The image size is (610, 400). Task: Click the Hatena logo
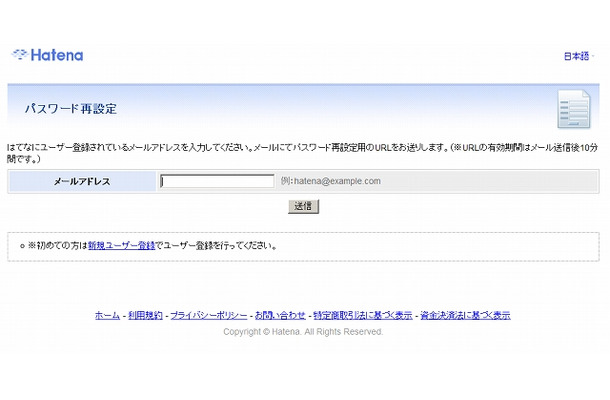point(47,55)
